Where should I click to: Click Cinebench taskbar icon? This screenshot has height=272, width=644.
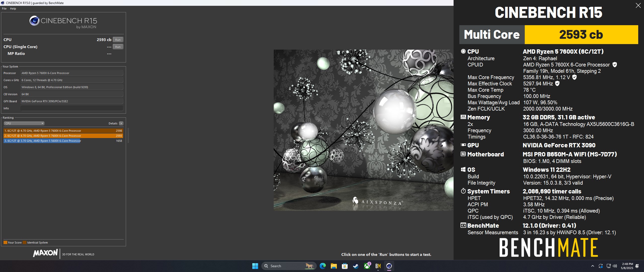[x=389, y=266]
